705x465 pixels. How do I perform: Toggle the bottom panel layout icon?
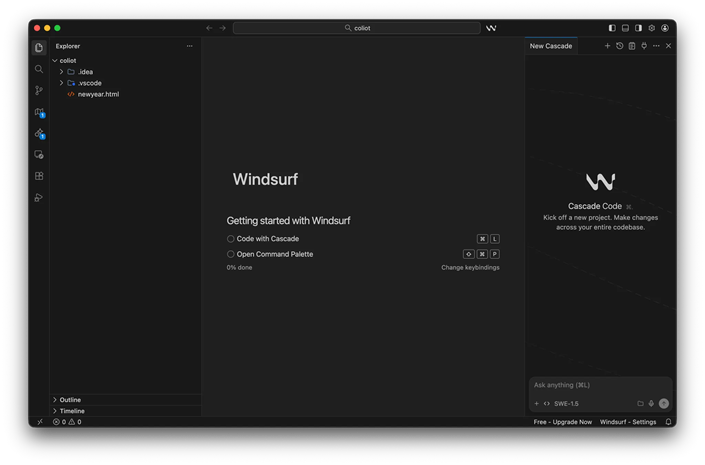tap(625, 28)
